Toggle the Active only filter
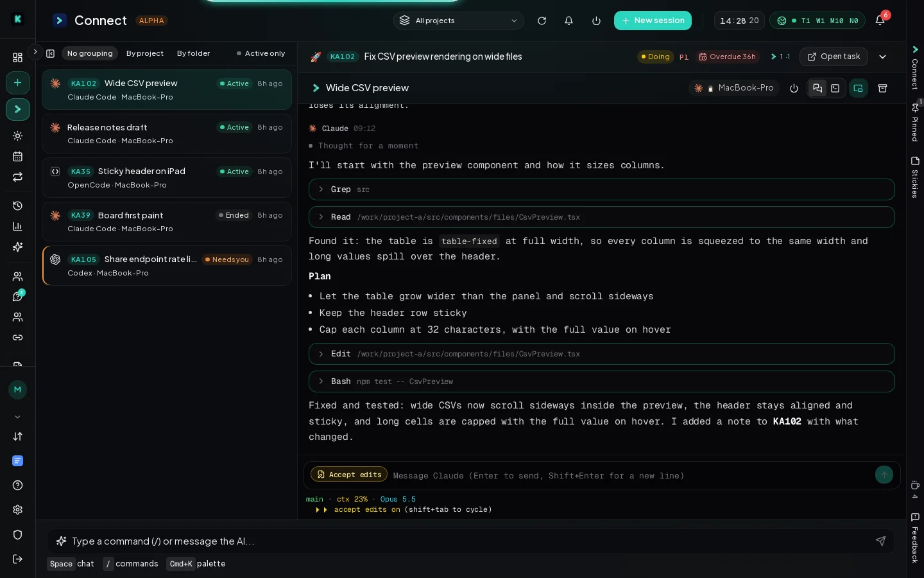Viewport: 924px width, 578px height. click(261, 53)
